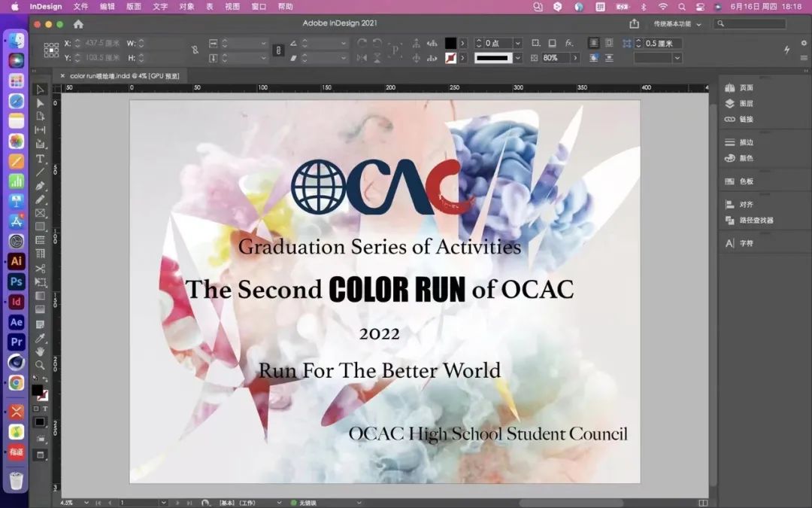This screenshot has width=812, height=508.
Task: Open the 对象 menu
Action: click(186, 7)
